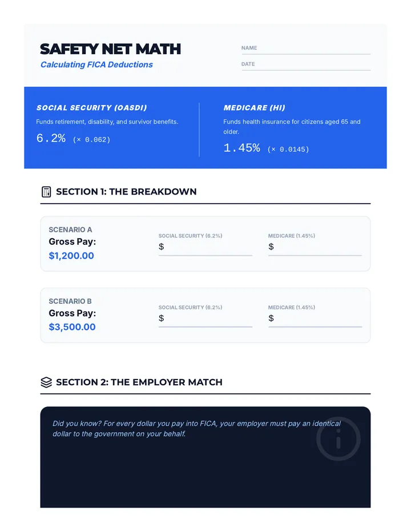This screenshot has height=532, width=411.
Task: Click Scenario B Social Security answer field
Action: point(205,319)
